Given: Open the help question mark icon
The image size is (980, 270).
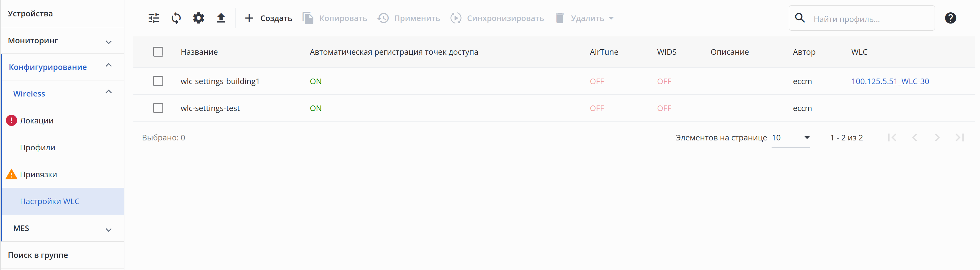Looking at the screenshot, I should 950,18.
